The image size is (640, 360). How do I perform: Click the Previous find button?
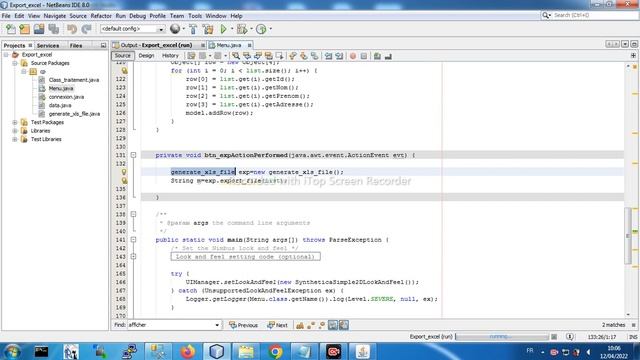pos(243,325)
